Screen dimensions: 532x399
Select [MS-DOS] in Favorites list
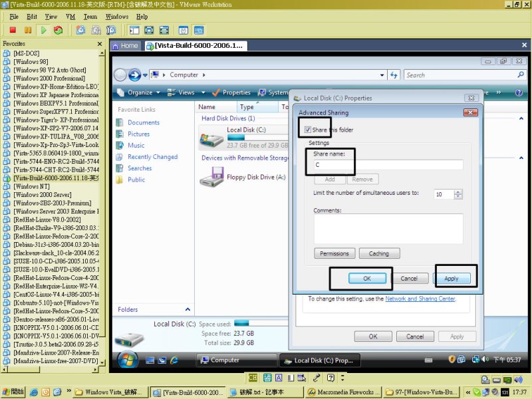pos(26,53)
